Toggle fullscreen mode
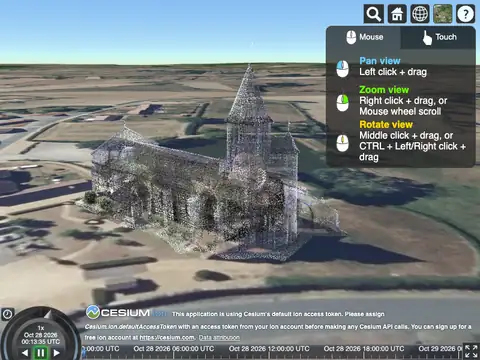Screen dimensions: 480x360 pyautogui.click(x=471, y=351)
